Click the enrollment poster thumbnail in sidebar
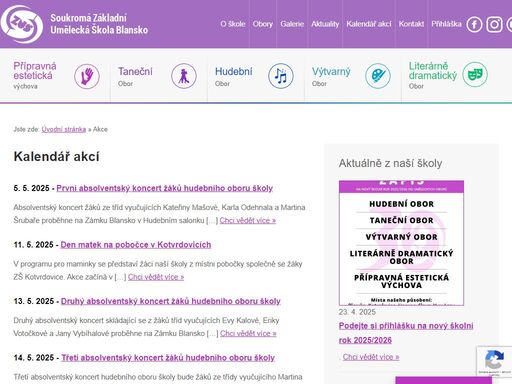 [401, 243]
